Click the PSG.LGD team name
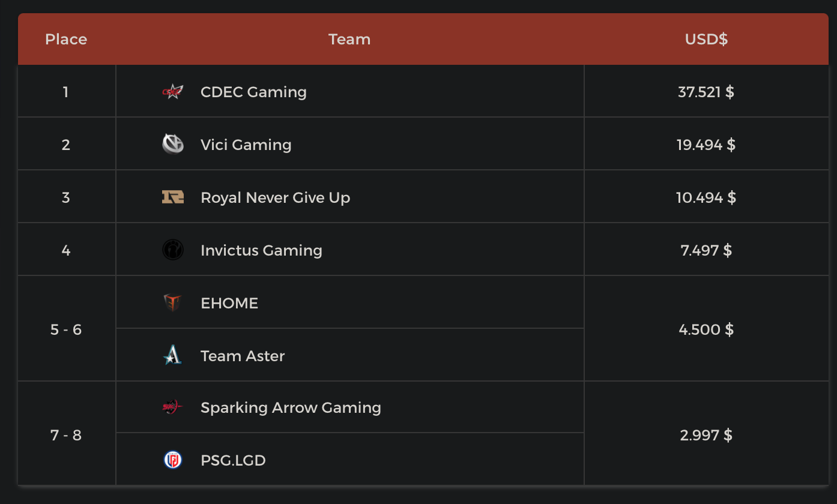Image resolution: width=837 pixels, height=504 pixels. pyautogui.click(x=233, y=460)
